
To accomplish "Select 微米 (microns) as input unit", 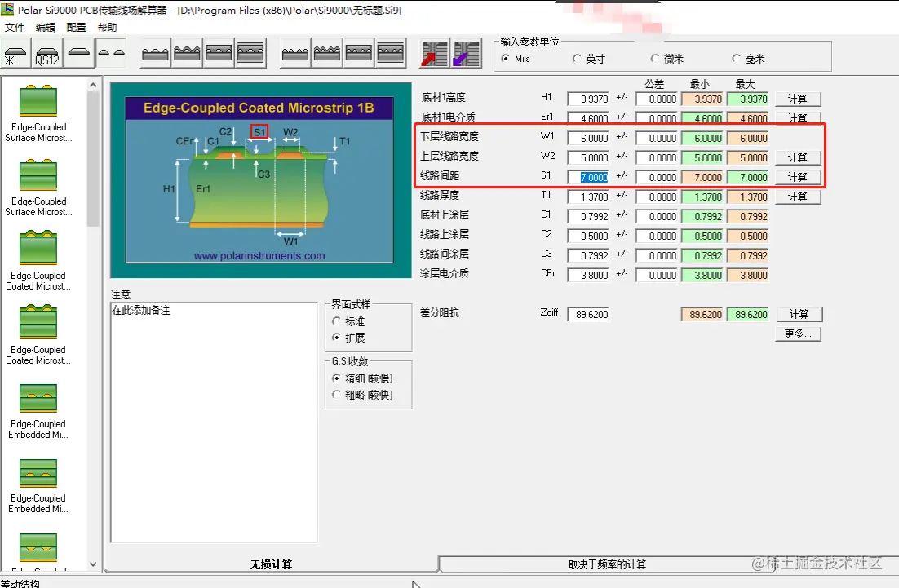I will pyautogui.click(x=666, y=59).
